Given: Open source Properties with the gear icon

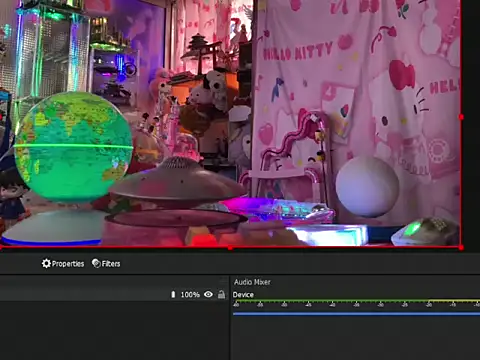Looking at the screenshot, I should tap(63, 264).
